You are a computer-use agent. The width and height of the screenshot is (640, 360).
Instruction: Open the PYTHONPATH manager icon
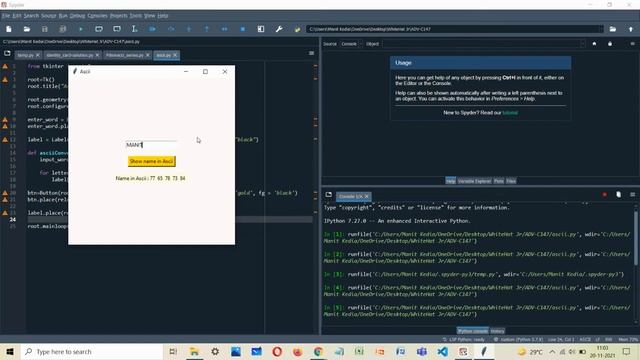(297, 29)
